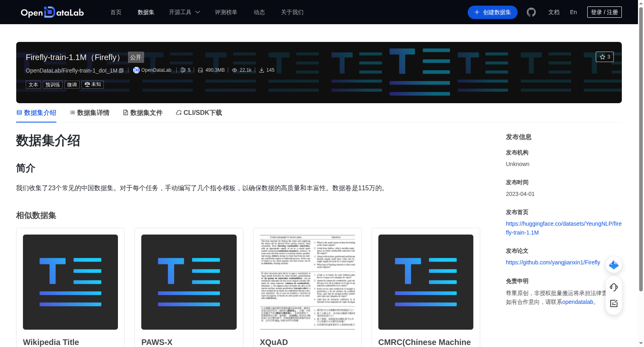
Task: Star the dataset with star button
Action: [605, 57]
